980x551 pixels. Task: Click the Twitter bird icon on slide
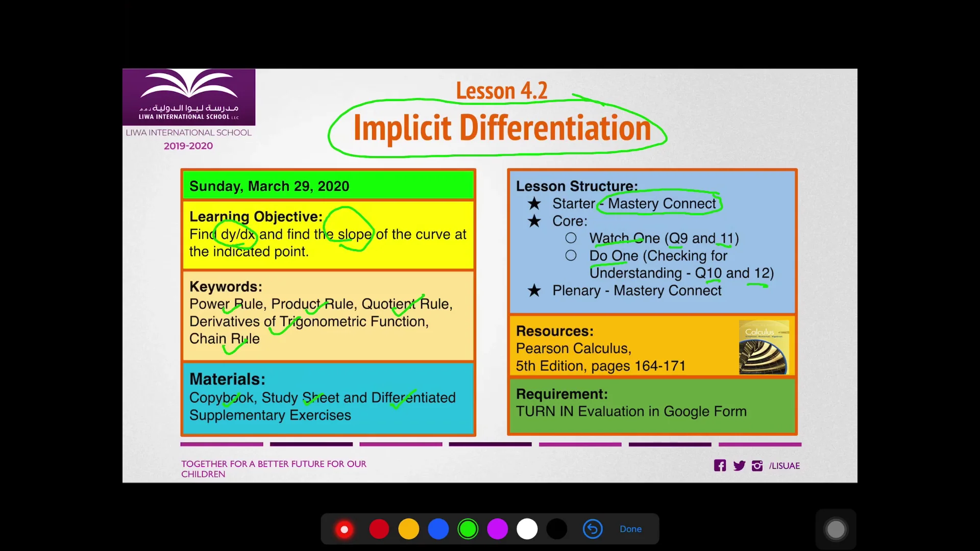(739, 466)
